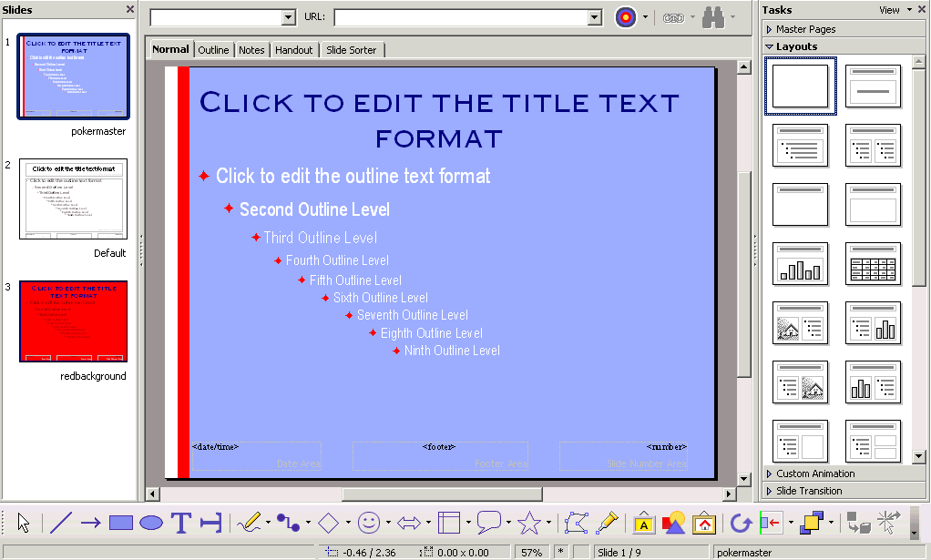Select the Rectangle tool

(x=121, y=523)
